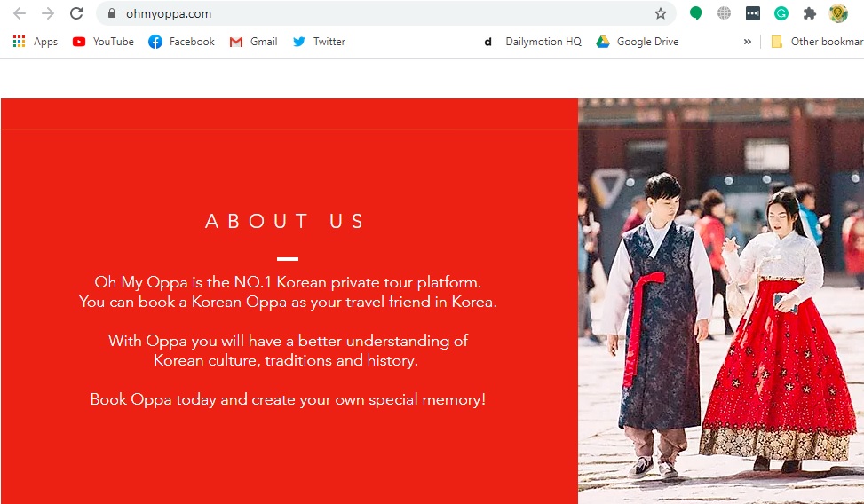Open the green Hangouts extension icon
Viewport: 864px width, 504px height.
(696, 13)
